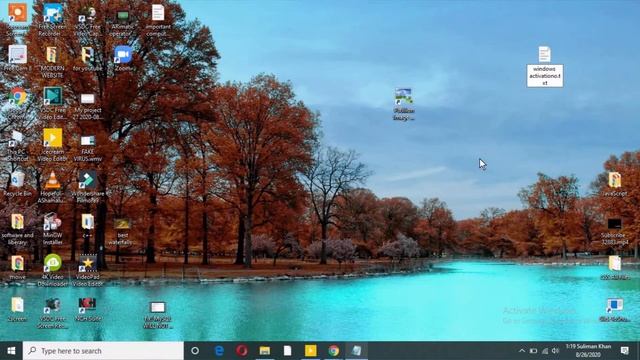Open the Recycle Bin
This screenshot has width=640, height=360.
[x=17, y=184]
